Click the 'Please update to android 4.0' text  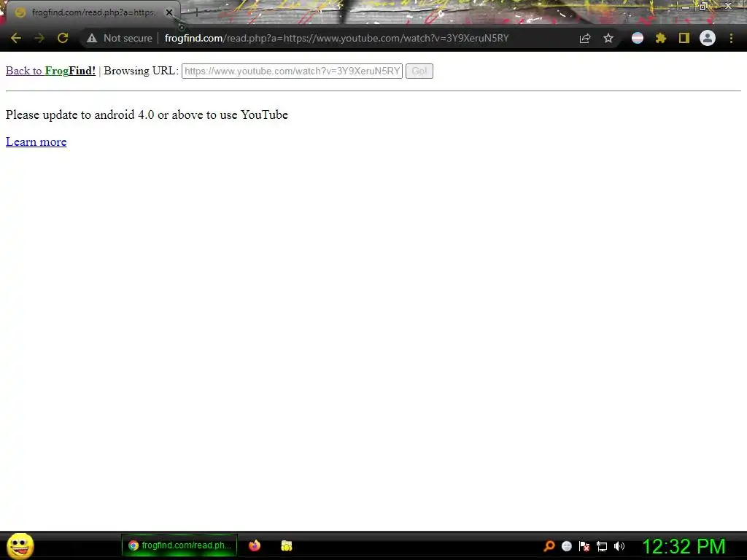(147, 114)
